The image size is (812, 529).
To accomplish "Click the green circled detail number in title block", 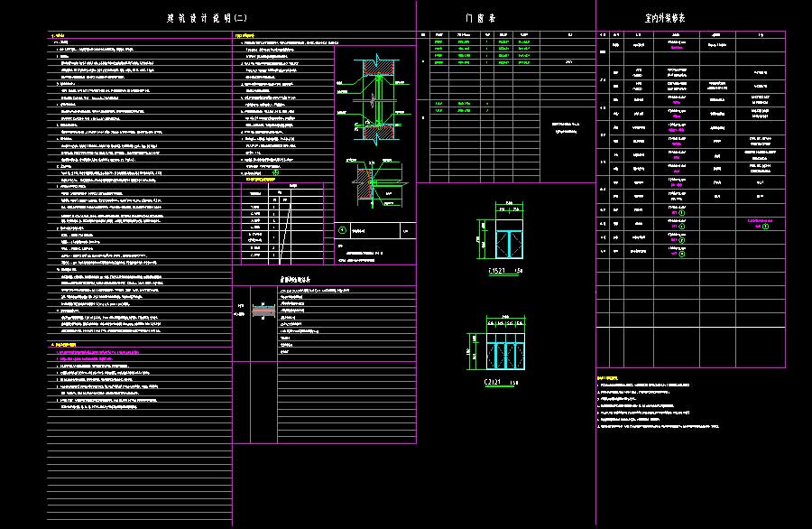I will click(341, 231).
